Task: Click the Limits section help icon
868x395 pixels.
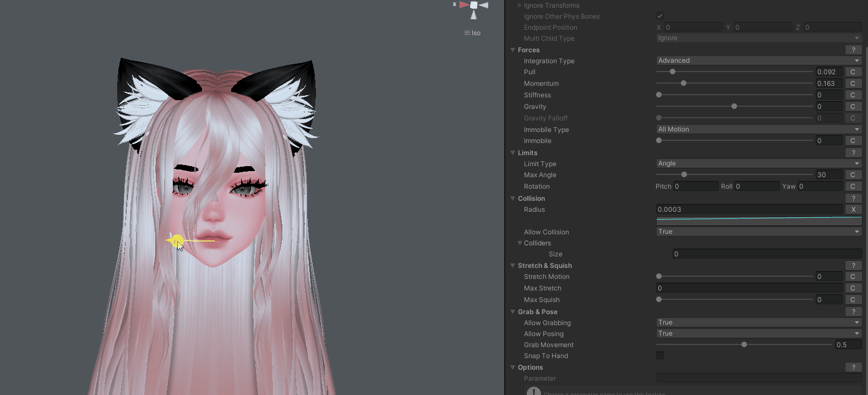Action: [853, 153]
